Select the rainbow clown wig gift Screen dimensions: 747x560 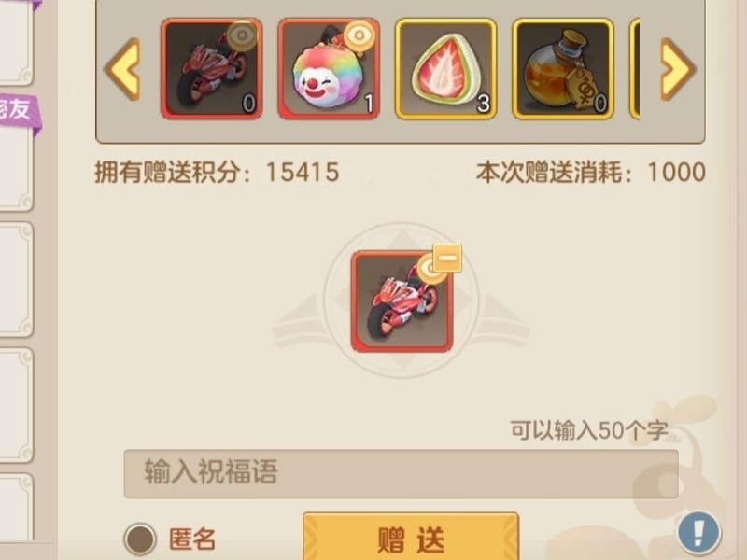pos(329,69)
